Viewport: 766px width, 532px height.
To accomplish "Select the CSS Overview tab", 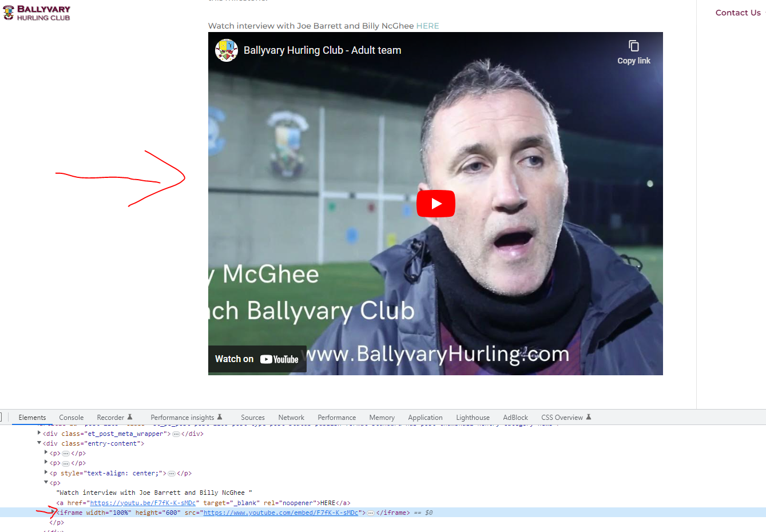I will tap(566, 418).
